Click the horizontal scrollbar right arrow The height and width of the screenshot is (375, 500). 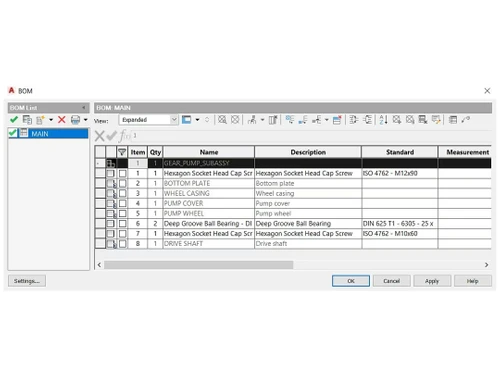point(487,265)
